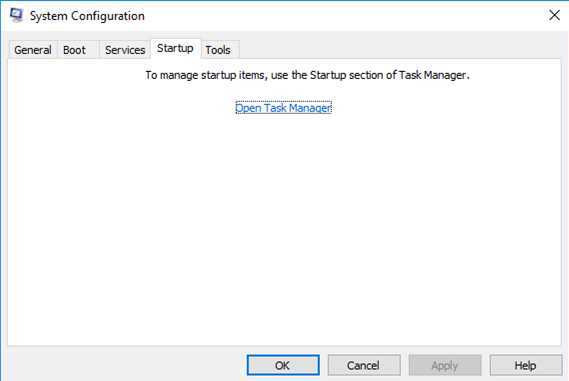
Task: Go to the Tools tab
Action: coord(218,50)
